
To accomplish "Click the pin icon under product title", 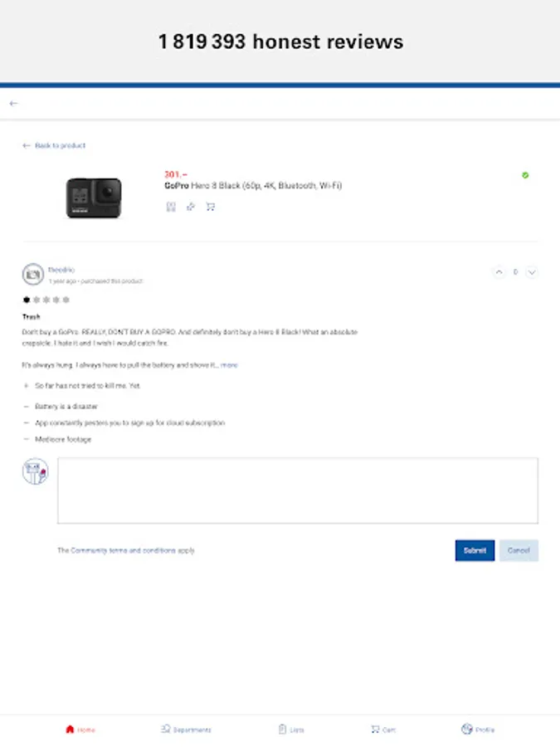I will click(191, 207).
